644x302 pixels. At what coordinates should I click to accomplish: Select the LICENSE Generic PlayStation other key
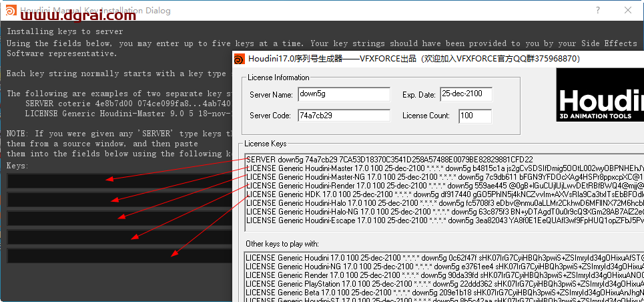pos(445,284)
